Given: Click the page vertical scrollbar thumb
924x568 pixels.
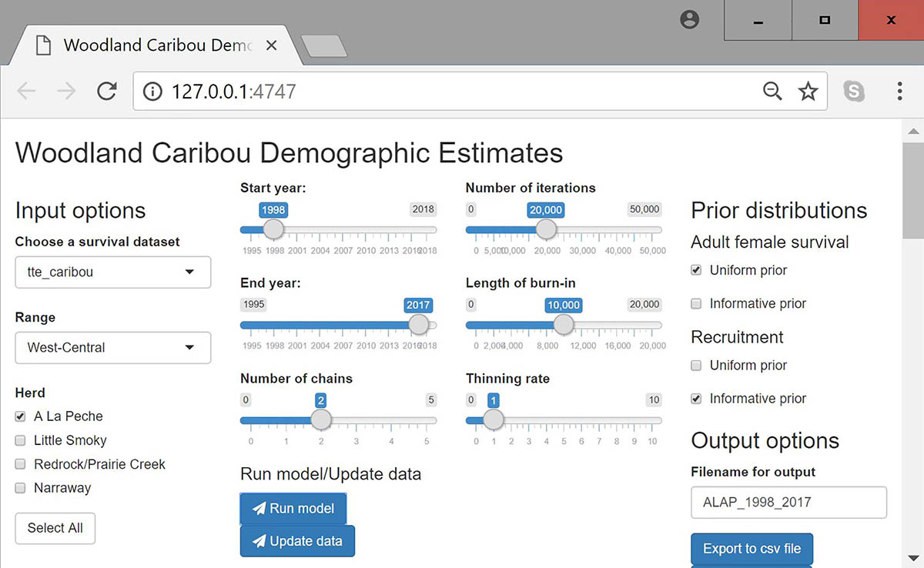Looking at the screenshot, I should tap(912, 189).
